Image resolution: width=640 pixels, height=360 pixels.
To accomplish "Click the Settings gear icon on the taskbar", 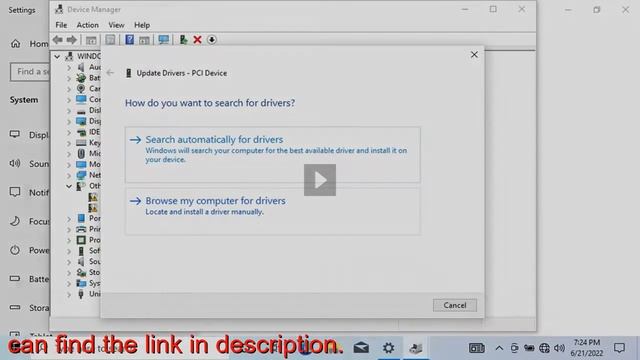I will (389, 348).
